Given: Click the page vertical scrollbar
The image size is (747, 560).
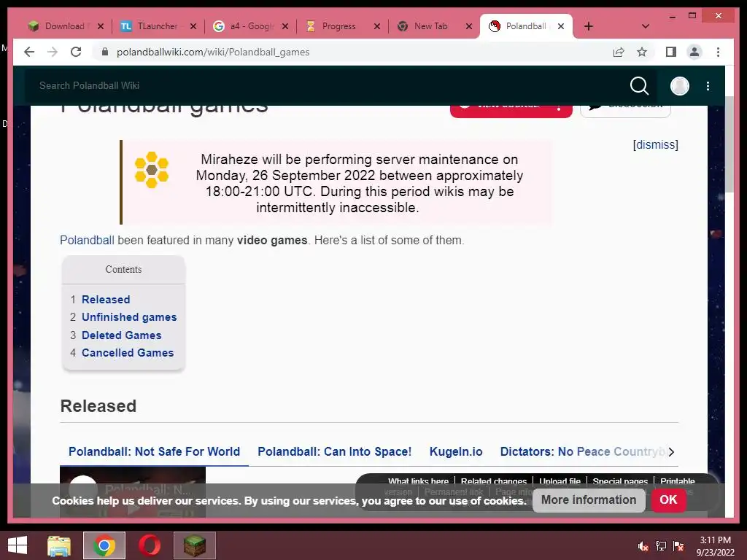Looking at the screenshot, I should click(729, 144).
